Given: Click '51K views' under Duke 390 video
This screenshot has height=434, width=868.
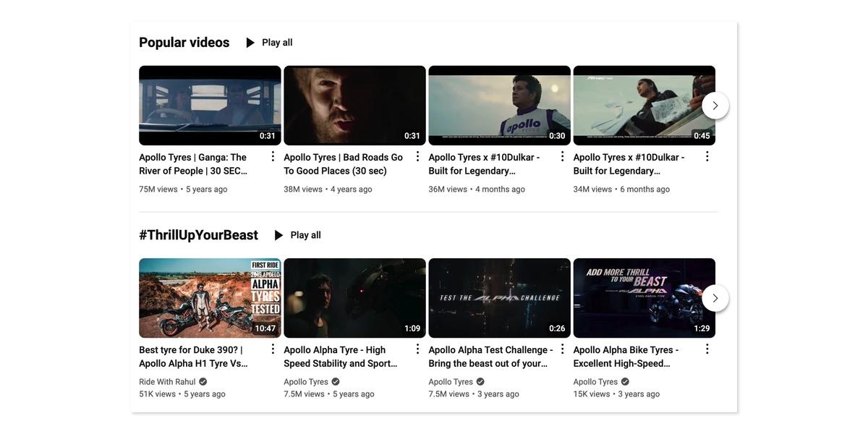Looking at the screenshot, I should click(x=158, y=394).
